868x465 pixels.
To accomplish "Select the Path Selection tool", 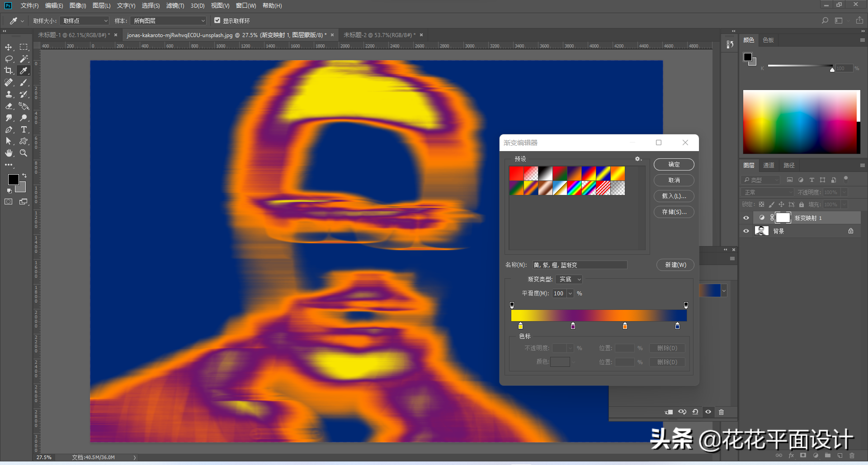I will 9,141.
